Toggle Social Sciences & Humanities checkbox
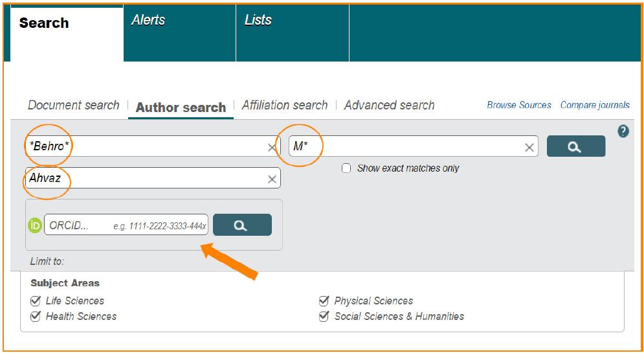 click(x=324, y=316)
